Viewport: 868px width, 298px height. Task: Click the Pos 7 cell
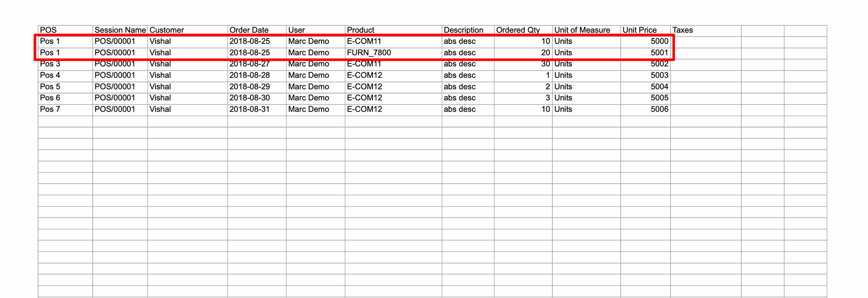pos(66,109)
